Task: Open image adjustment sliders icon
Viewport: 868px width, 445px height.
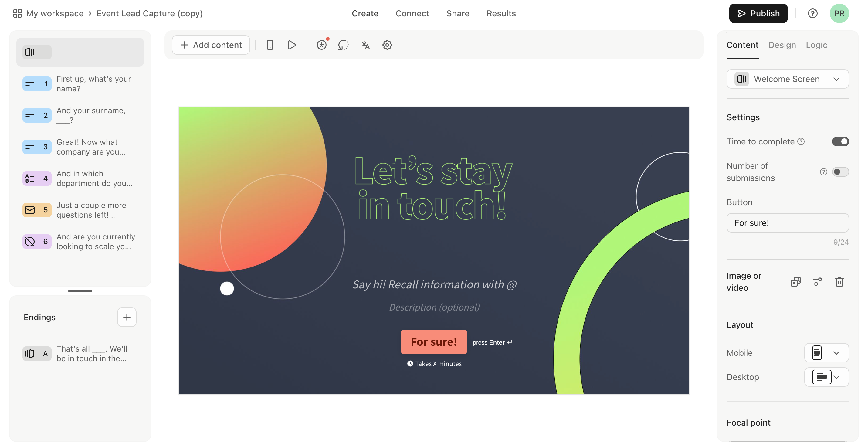Action: pyautogui.click(x=817, y=282)
